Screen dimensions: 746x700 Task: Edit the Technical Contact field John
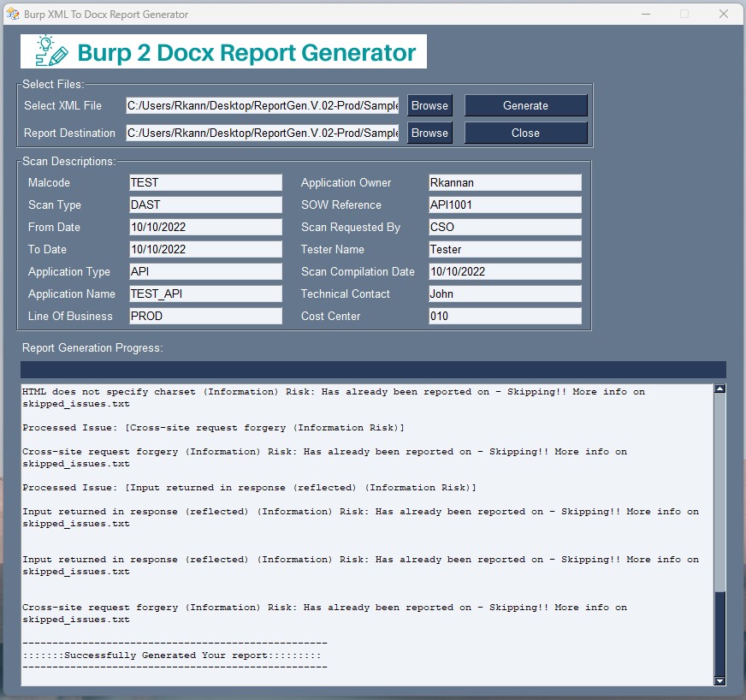pos(505,294)
